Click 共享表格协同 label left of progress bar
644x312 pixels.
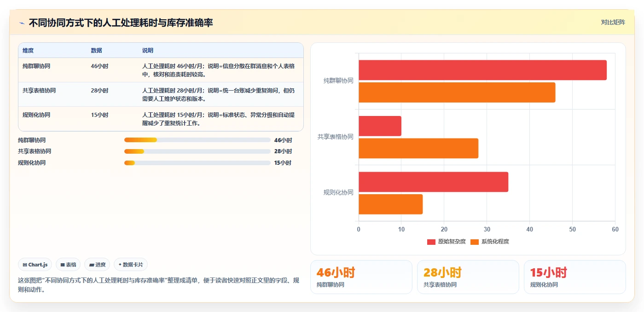tap(35, 151)
